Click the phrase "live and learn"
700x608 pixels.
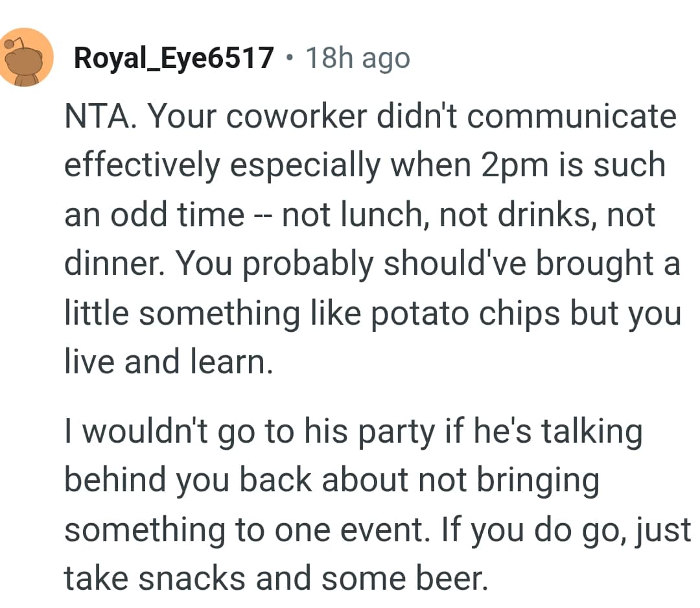point(166,360)
